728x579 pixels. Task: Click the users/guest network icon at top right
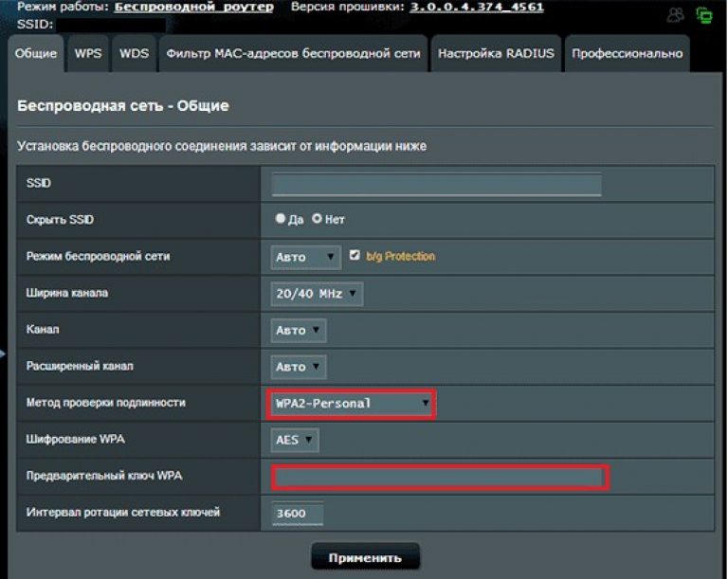click(675, 14)
